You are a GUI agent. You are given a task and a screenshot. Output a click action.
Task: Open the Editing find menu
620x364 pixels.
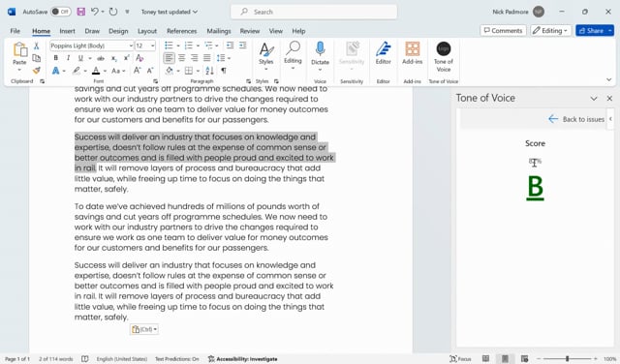click(x=293, y=56)
